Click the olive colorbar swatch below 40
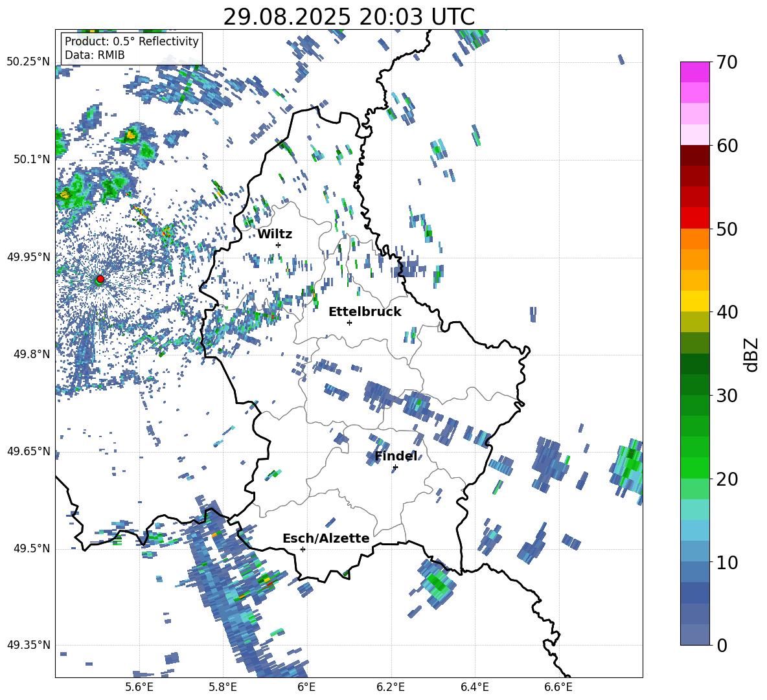The height and width of the screenshot is (700, 767). [694, 322]
